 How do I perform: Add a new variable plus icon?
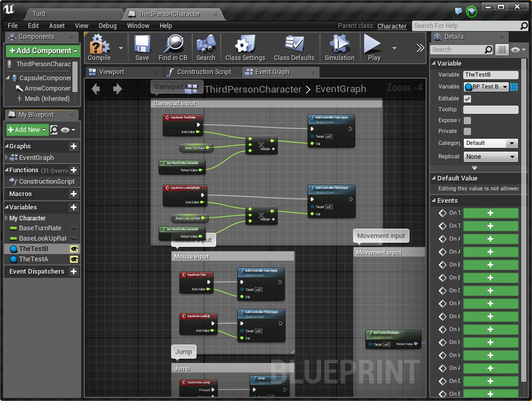click(73, 207)
